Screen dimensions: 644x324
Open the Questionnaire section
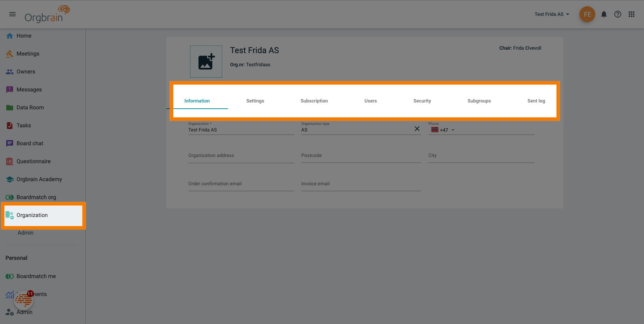point(33,161)
